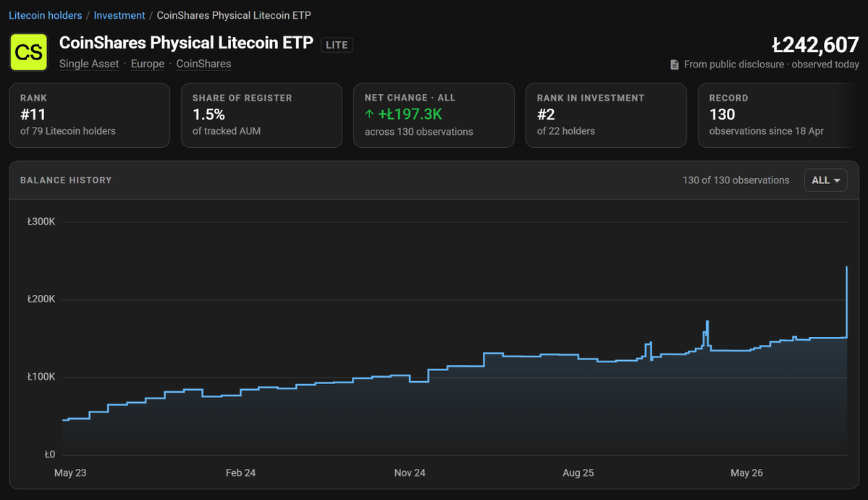Screen dimensions: 868x500
Task: Open the ALL range dropdown
Action: tap(825, 180)
